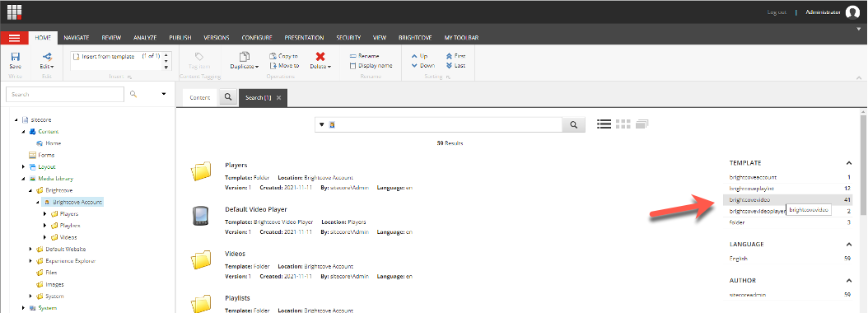Viewport: 868px width, 313px height.
Task: Click Default Video Player device thumbnail
Action: 200,216
